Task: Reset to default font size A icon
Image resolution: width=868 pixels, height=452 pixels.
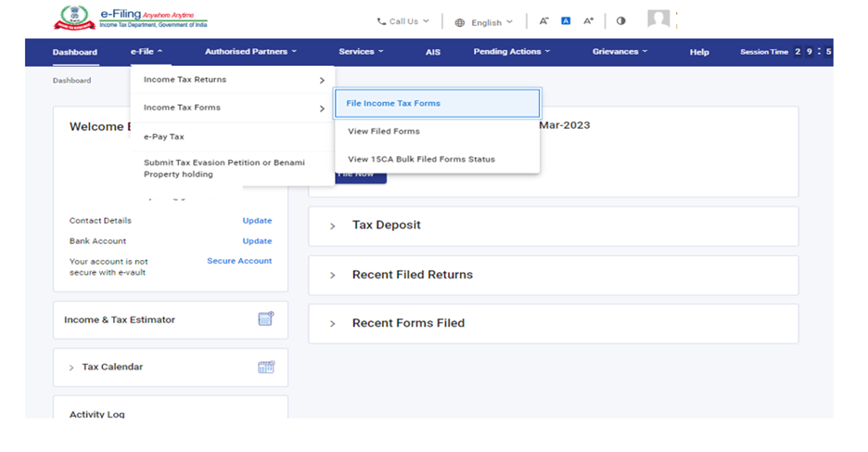Action: (x=566, y=20)
